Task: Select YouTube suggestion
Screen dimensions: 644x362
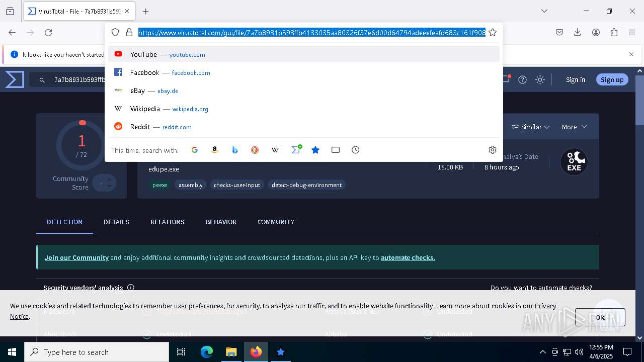Action: click(304, 54)
